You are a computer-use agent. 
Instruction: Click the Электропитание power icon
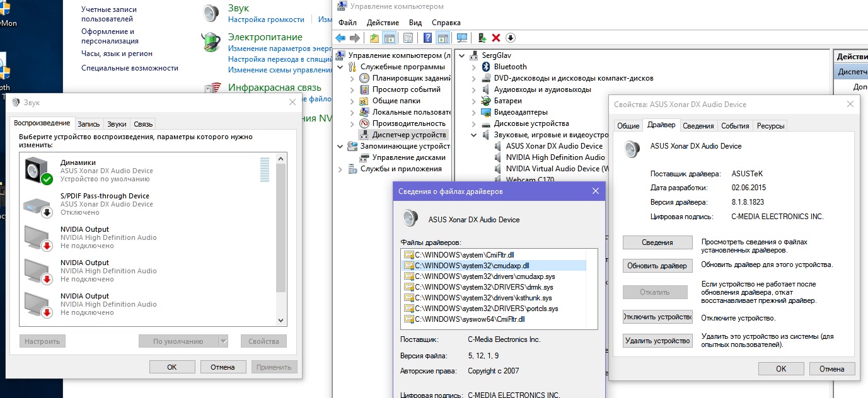point(211,42)
